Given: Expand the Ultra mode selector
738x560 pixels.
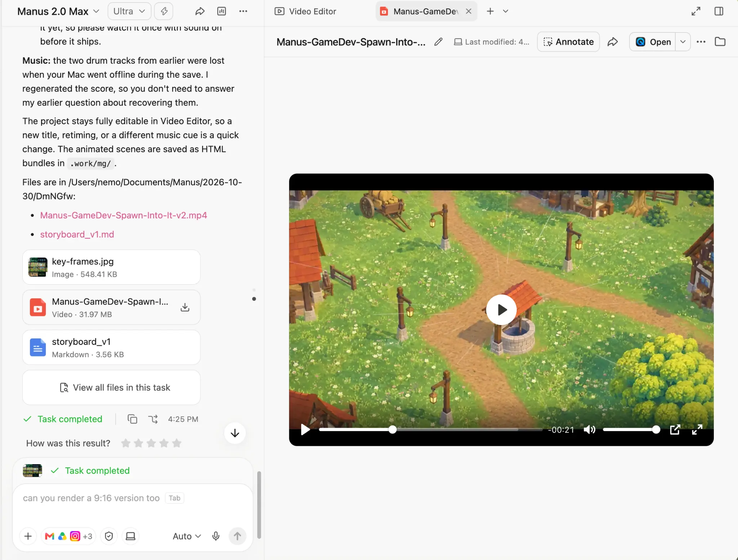Looking at the screenshot, I should point(129,12).
